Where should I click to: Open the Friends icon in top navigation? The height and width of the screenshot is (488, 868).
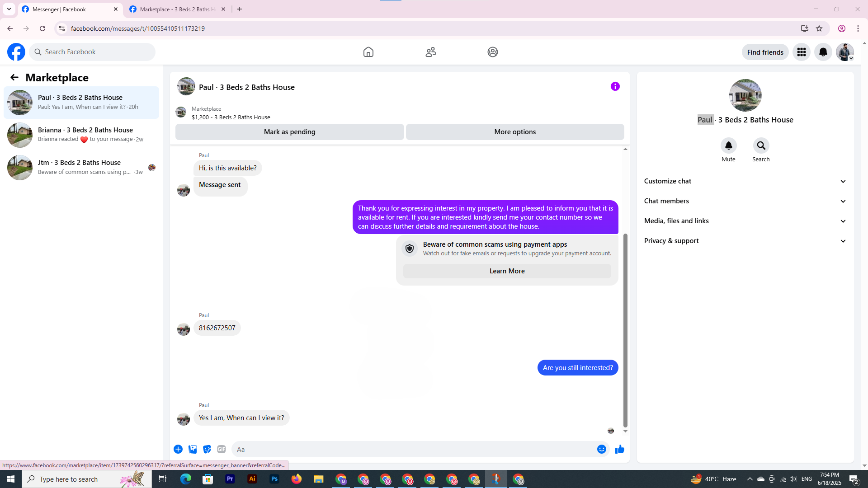[431, 52]
